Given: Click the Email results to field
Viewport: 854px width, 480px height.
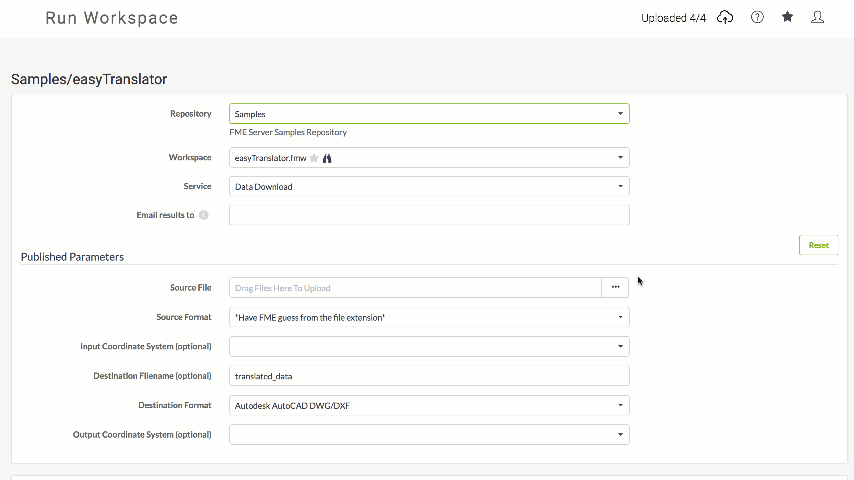Looking at the screenshot, I should click(x=429, y=215).
